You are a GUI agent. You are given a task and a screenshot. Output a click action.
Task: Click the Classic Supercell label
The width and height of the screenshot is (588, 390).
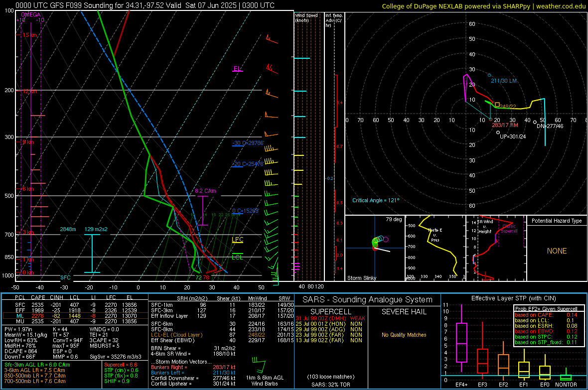pos(509,229)
